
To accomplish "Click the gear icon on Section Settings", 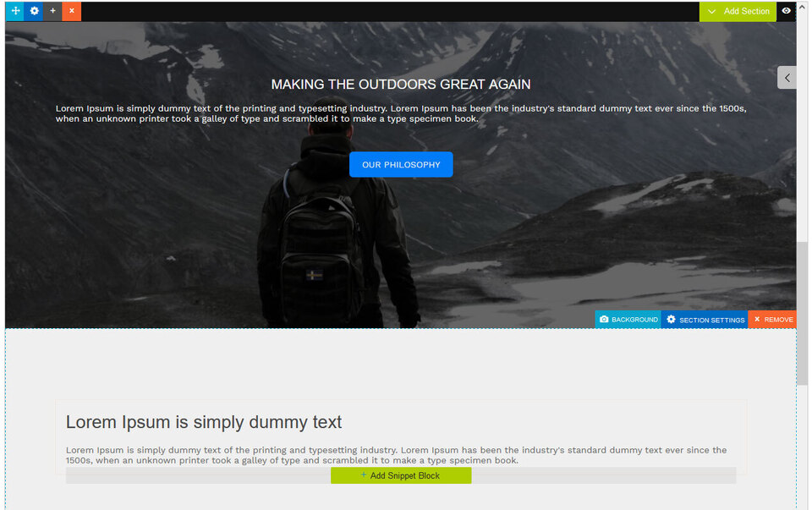I will pos(671,320).
